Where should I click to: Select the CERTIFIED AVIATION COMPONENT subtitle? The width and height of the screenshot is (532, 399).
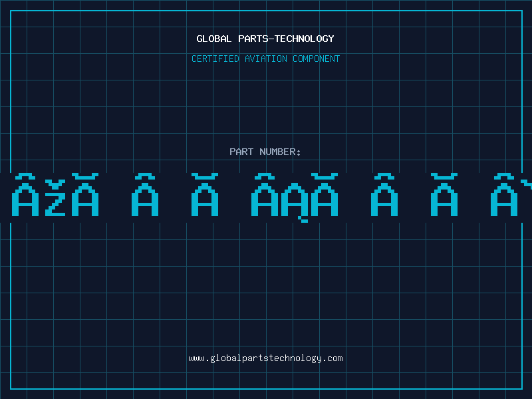pos(265,59)
